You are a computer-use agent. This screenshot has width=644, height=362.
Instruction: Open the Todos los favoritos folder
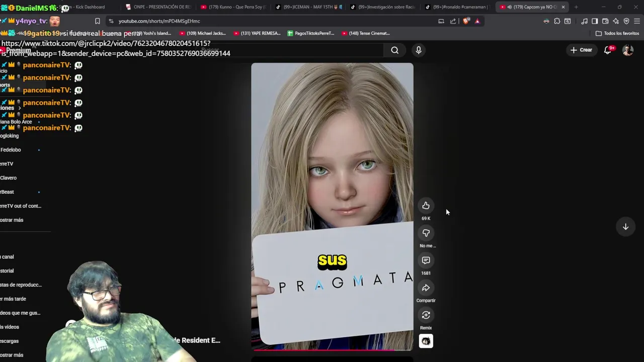[617, 33]
